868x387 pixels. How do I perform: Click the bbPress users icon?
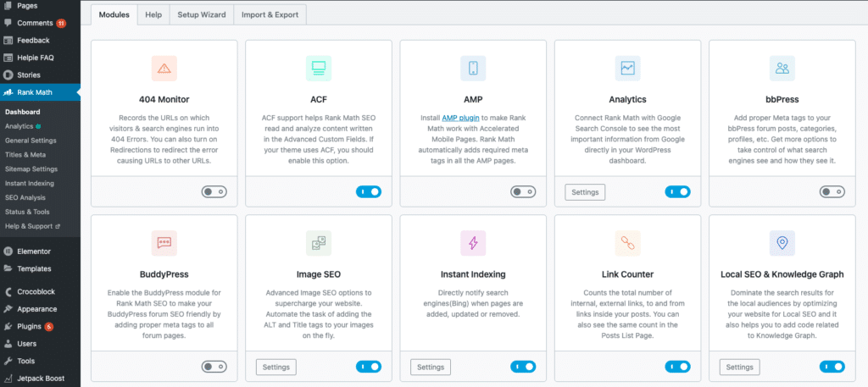tap(782, 68)
